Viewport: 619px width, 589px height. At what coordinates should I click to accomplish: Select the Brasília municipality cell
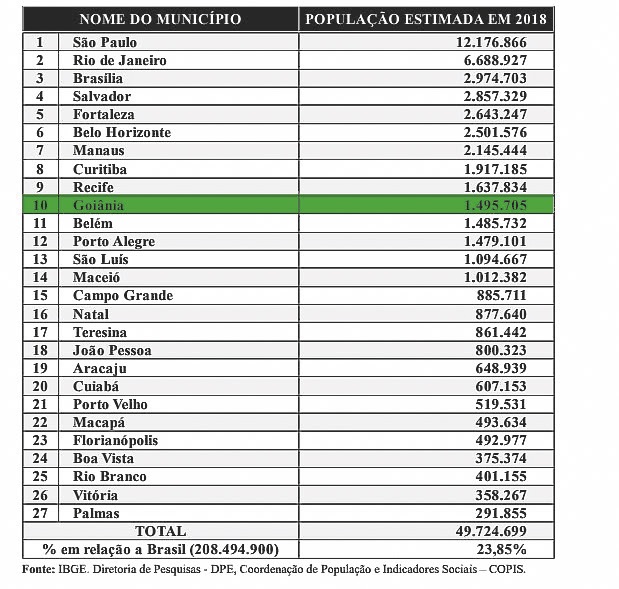tap(98, 78)
